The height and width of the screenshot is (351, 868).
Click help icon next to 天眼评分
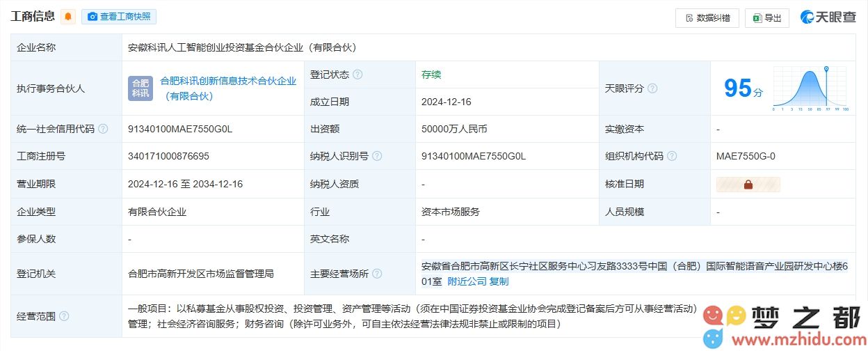pyautogui.click(x=652, y=88)
